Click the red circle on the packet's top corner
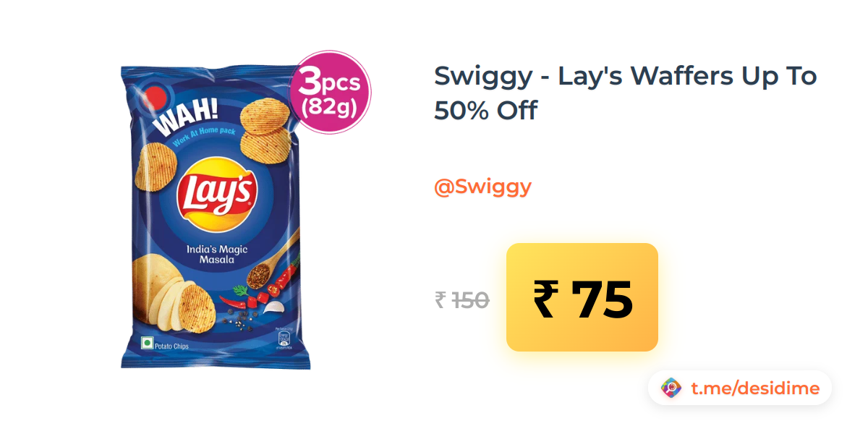This screenshot has height=434, width=868. 155,96
